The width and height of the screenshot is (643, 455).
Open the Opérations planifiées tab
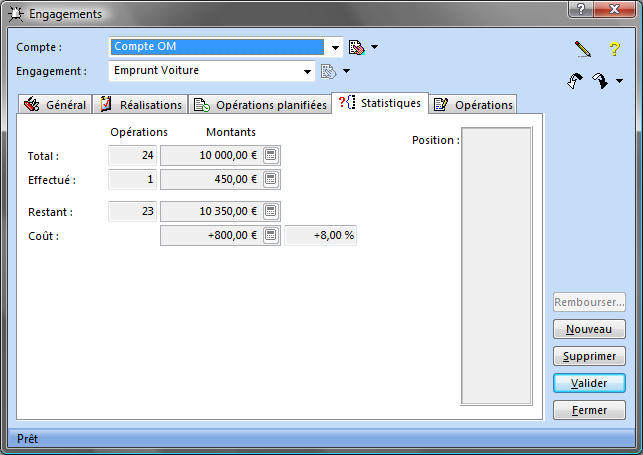pyautogui.click(x=260, y=105)
